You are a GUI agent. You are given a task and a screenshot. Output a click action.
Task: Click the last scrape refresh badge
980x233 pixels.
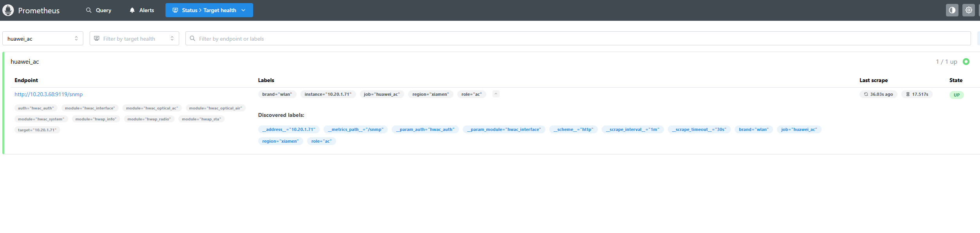pyautogui.click(x=878, y=94)
